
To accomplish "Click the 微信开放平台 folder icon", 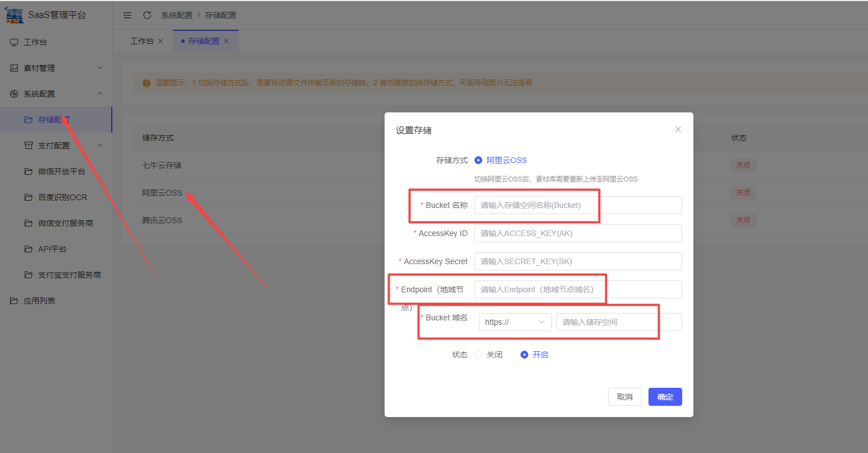I will click(29, 171).
